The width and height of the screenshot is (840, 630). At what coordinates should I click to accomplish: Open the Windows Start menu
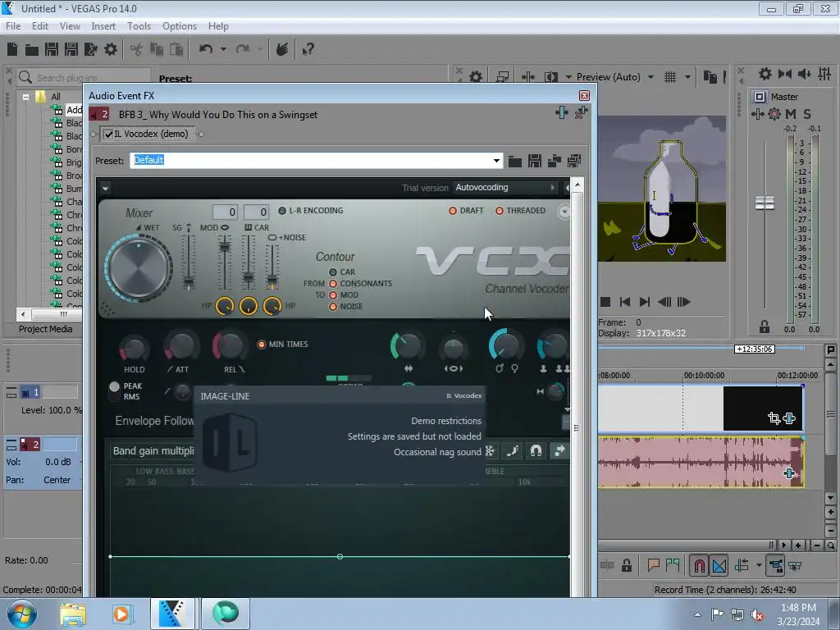pos(21,614)
